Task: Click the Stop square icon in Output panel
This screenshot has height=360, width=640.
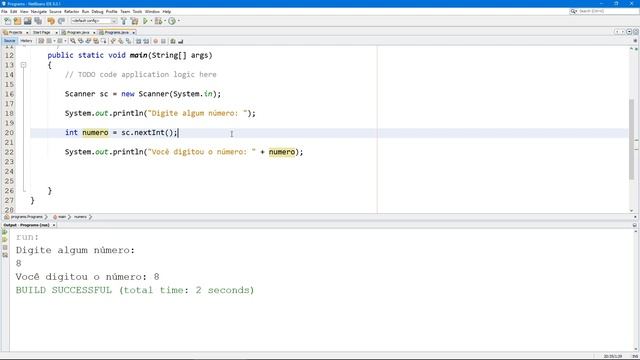Action: 5,247
